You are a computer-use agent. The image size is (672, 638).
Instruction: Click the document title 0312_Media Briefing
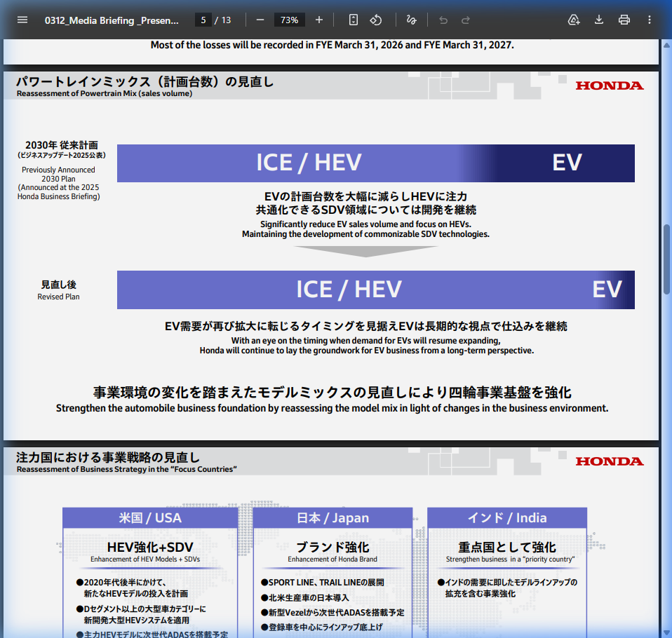(x=112, y=20)
